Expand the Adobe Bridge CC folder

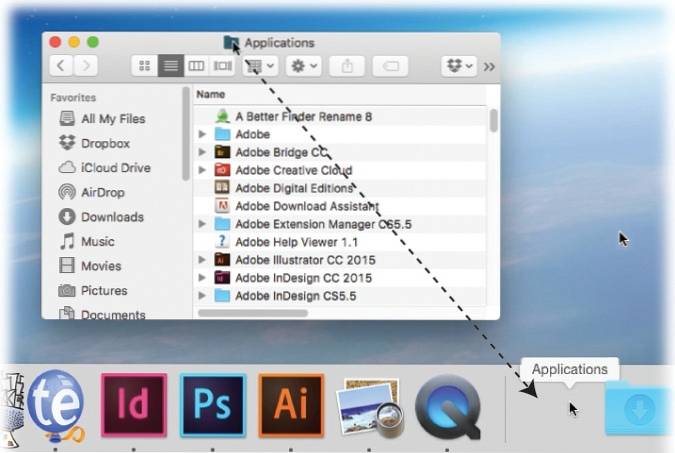pyautogui.click(x=203, y=152)
